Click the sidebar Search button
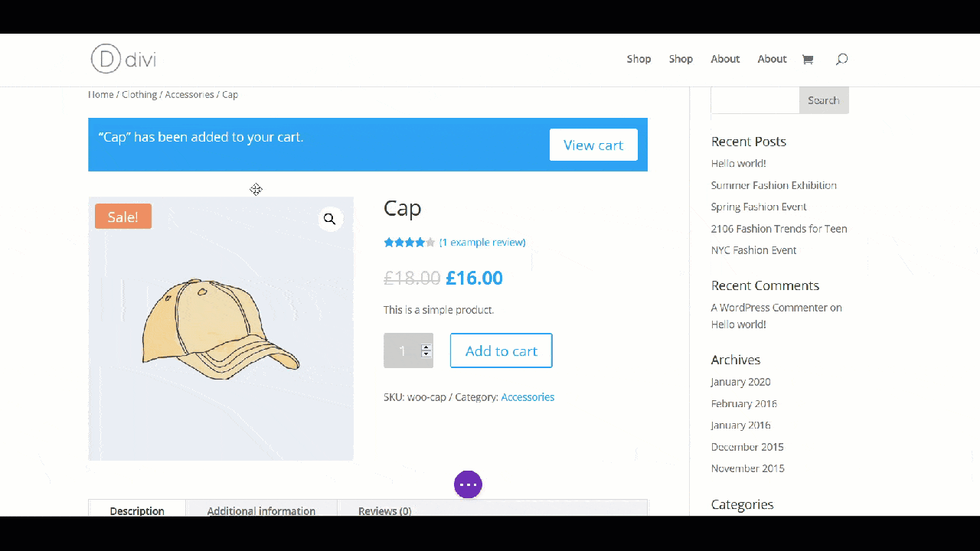 coord(824,100)
